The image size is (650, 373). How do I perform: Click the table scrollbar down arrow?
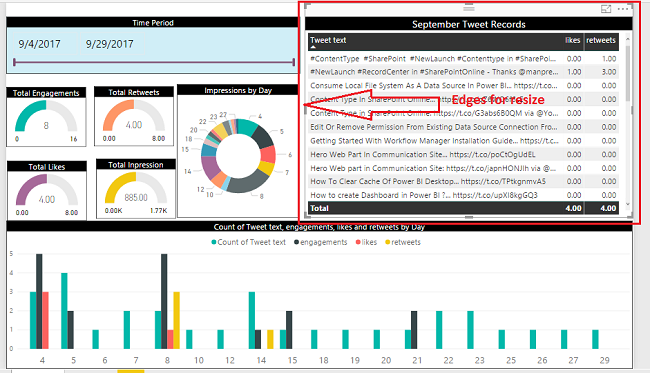pos(628,204)
